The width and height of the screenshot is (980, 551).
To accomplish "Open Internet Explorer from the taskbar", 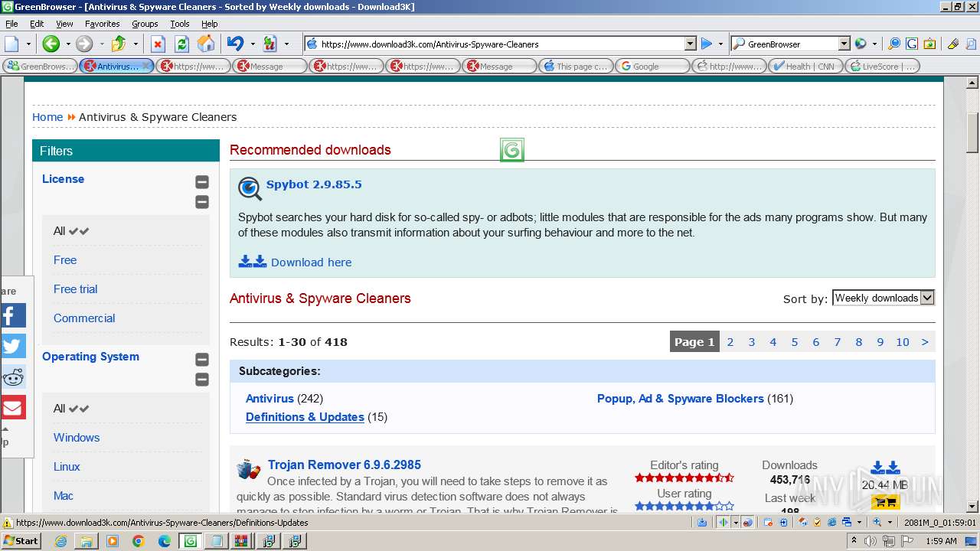I will (60, 541).
